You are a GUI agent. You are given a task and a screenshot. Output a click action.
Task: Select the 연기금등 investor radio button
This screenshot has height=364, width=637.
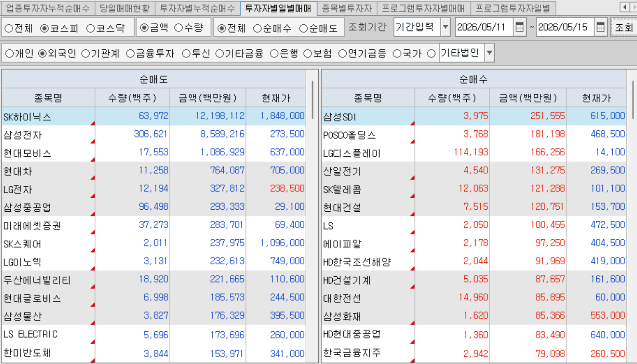(x=343, y=53)
